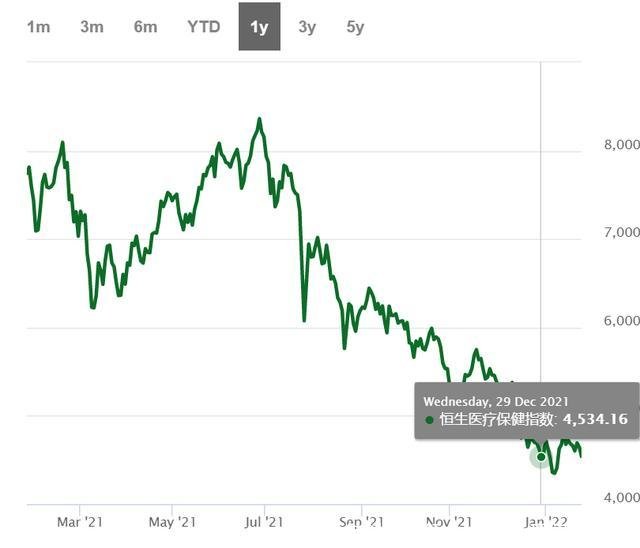This screenshot has width=640, height=548.
Task: Click the May '21 axis label
Action: [x=174, y=521]
